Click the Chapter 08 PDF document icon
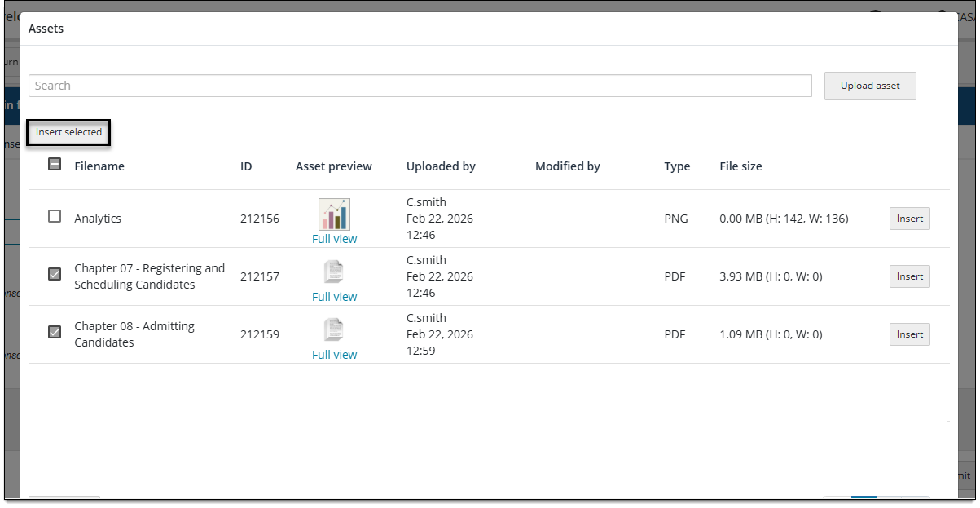 coord(333,330)
